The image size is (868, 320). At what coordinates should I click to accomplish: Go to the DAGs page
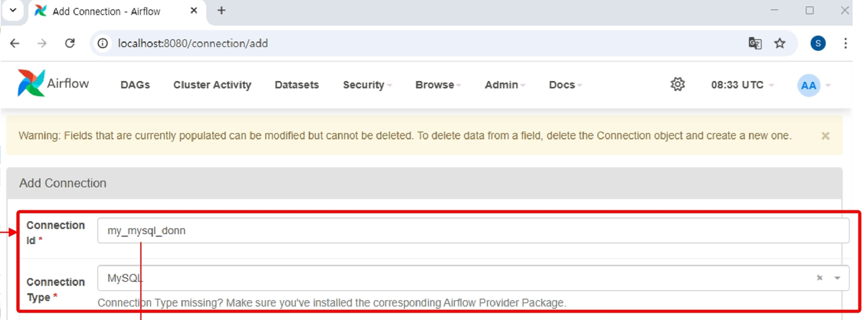[x=135, y=85]
